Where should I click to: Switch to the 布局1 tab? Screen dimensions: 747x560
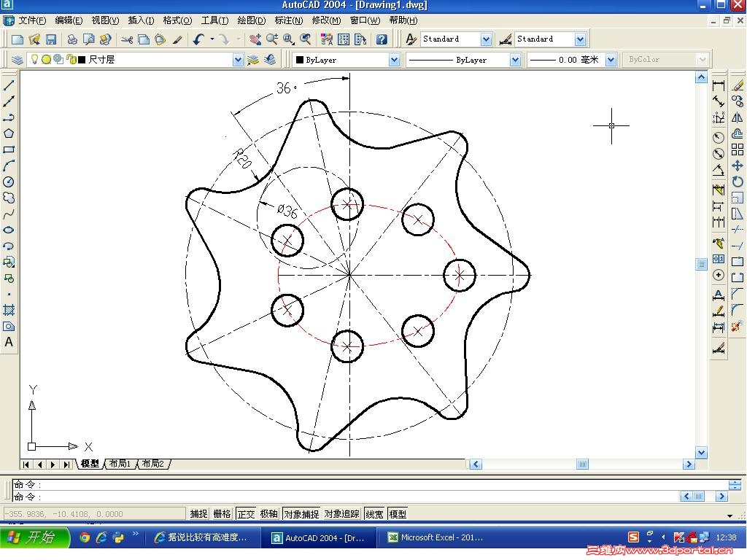120,464
